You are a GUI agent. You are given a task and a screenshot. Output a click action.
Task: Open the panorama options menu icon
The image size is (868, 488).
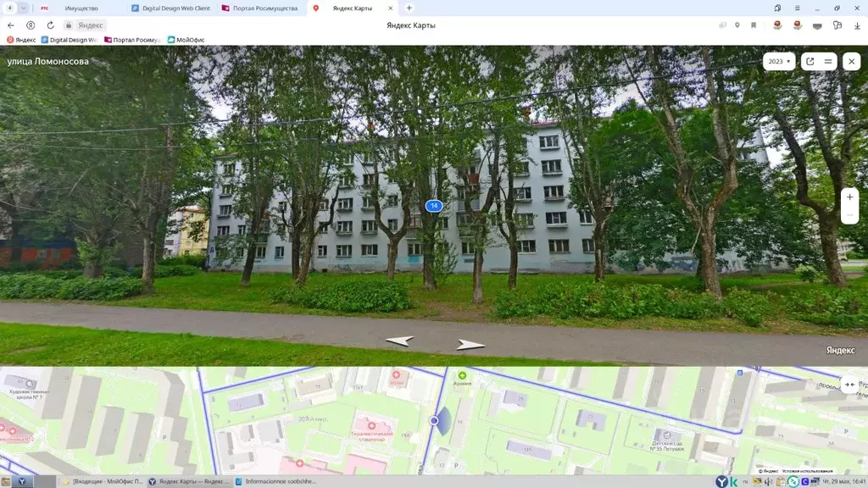pos(828,61)
